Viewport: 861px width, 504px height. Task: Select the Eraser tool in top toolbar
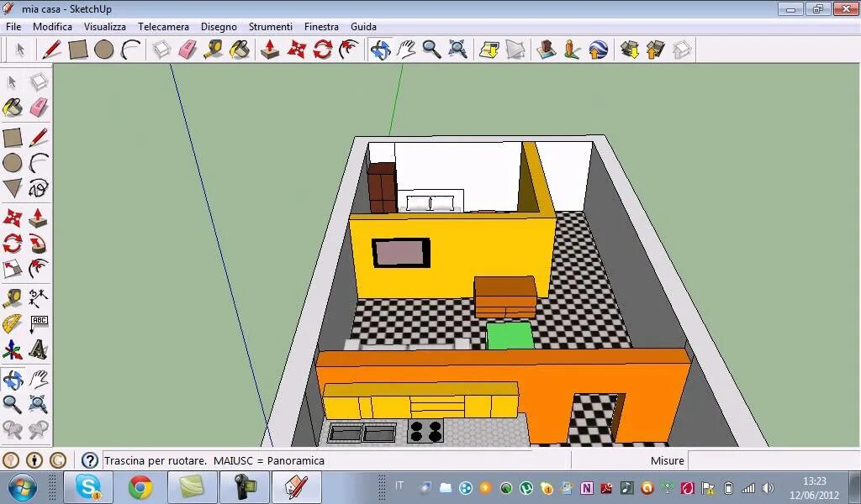(188, 50)
